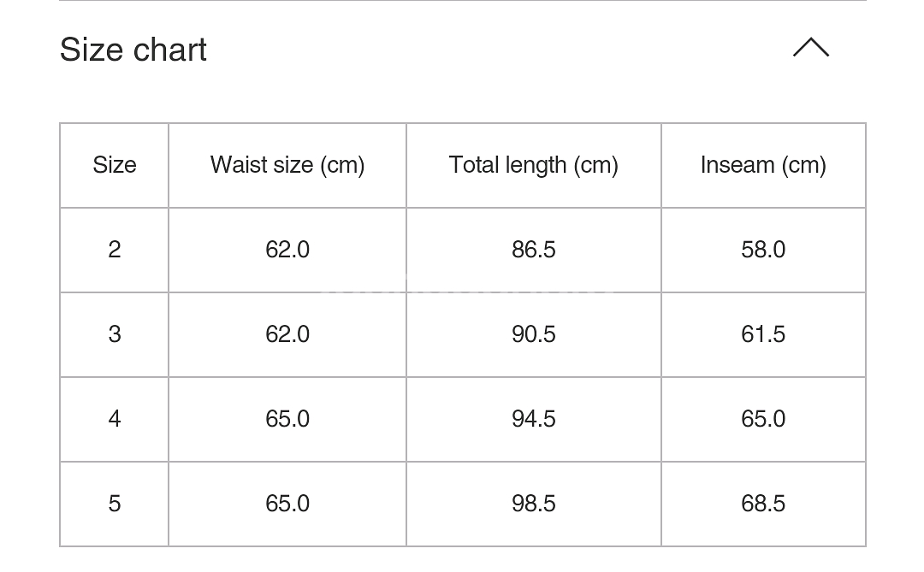Select total length value 86.5
This screenshot has width=924, height=572.
pyautogui.click(x=533, y=250)
